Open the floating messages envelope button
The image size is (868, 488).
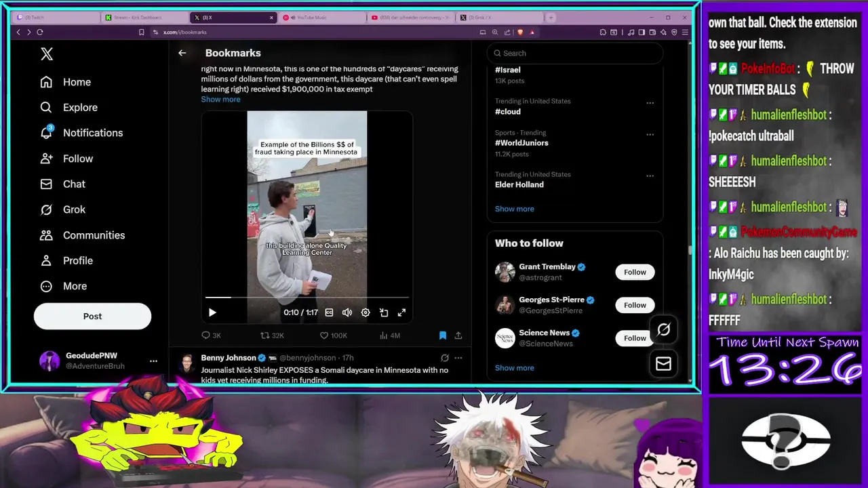point(663,365)
